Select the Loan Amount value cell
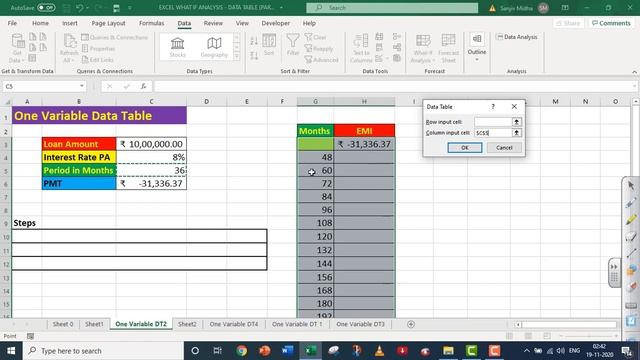 click(x=151, y=144)
